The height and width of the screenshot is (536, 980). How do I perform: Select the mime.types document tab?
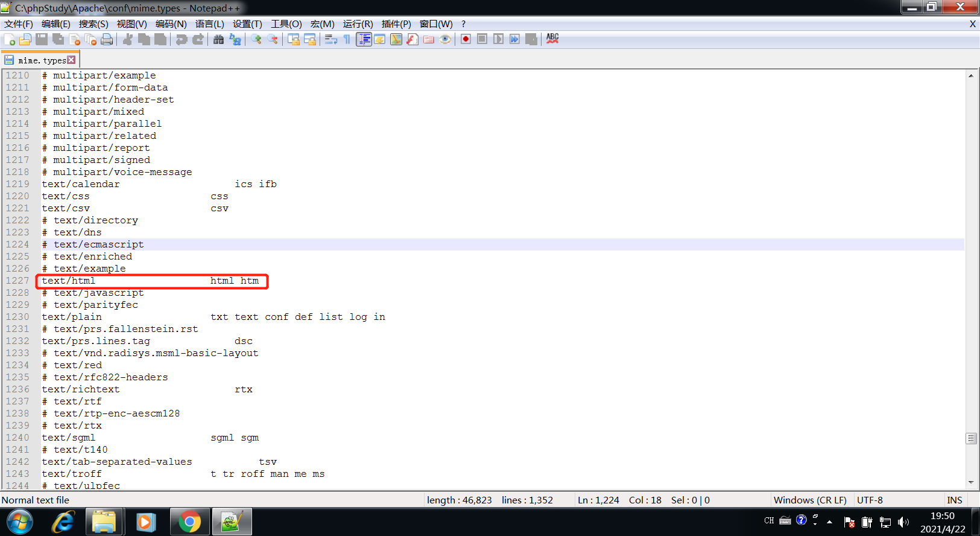pos(40,60)
